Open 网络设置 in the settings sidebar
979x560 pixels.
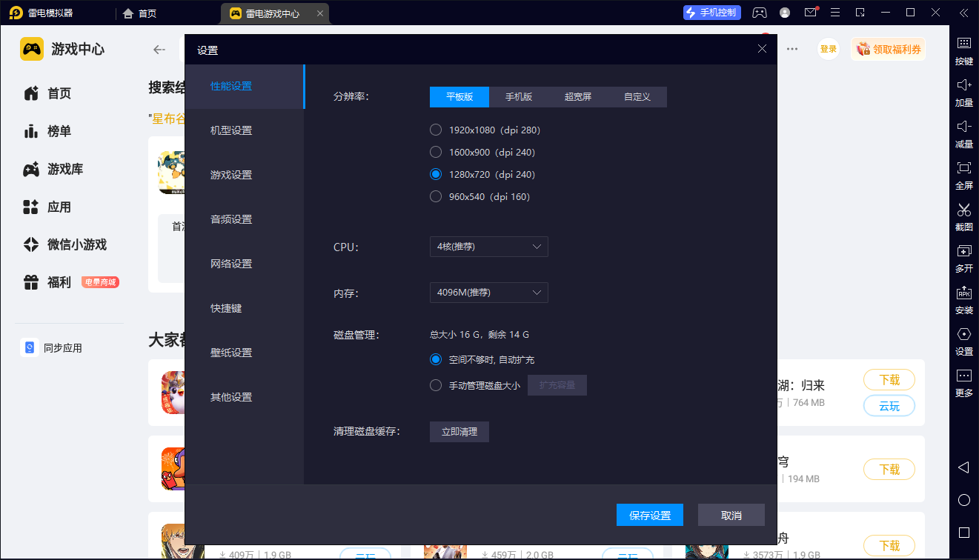coord(245,264)
